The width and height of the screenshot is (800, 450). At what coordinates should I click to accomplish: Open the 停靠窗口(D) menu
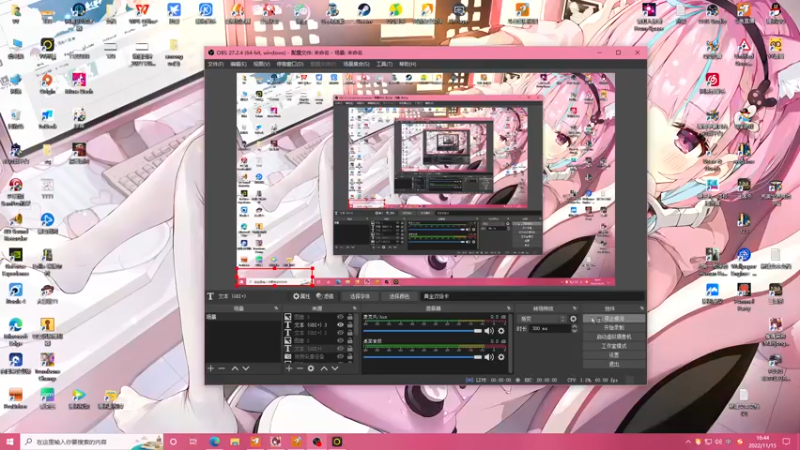290,64
